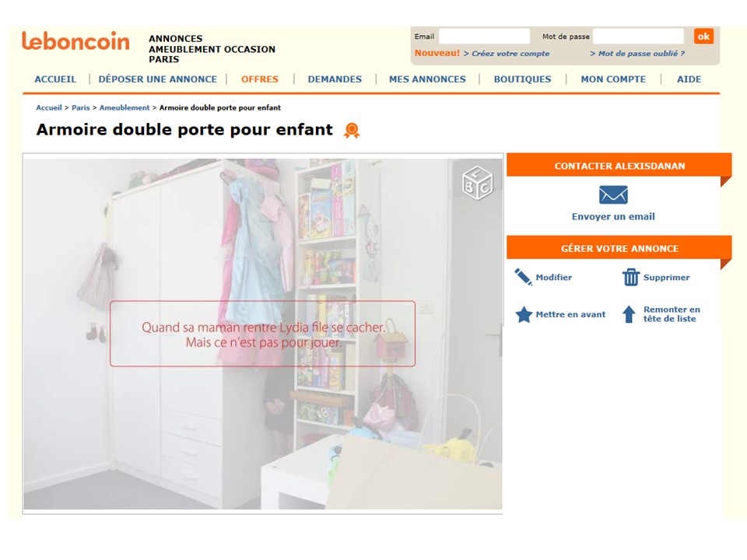The width and height of the screenshot is (747, 560).
Task: Click the Ameublement breadcrumb link
Action: coord(124,107)
